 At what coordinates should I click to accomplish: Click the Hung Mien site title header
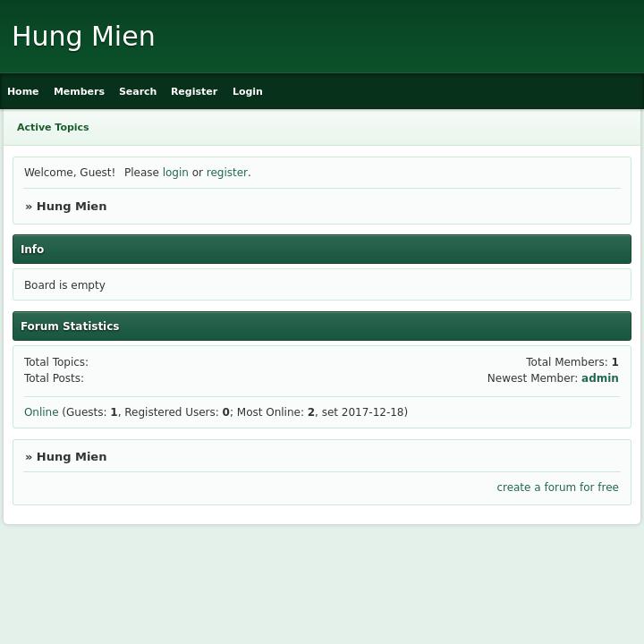pos(83,36)
